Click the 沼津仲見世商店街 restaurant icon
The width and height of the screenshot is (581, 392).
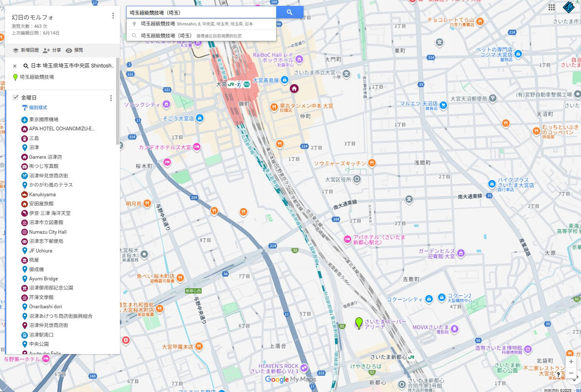coord(24,175)
